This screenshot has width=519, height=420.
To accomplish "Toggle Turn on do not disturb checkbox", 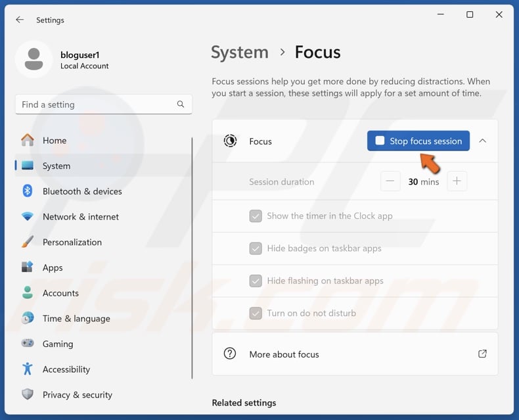I will coord(256,313).
